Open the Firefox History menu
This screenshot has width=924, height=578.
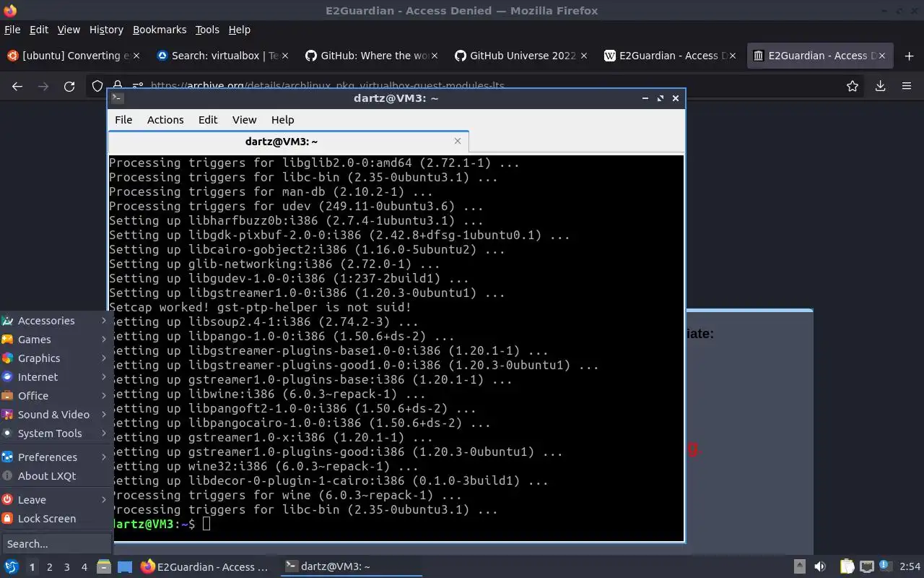coord(106,30)
